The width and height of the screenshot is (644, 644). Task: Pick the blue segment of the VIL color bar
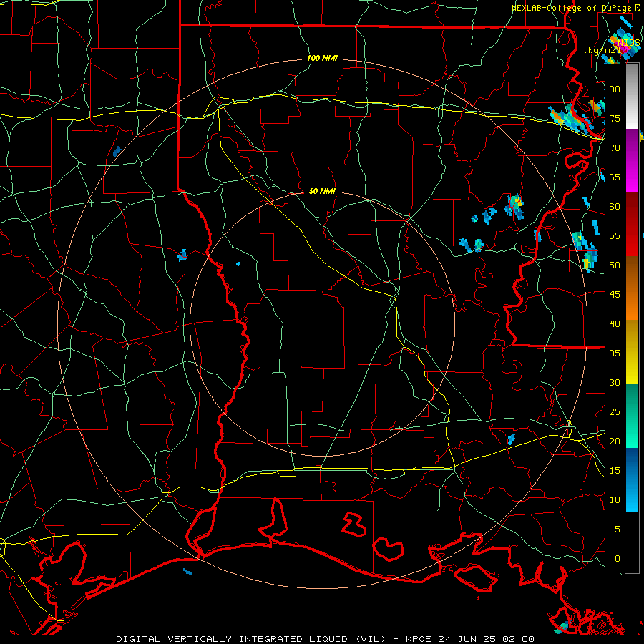pyautogui.click(x=632, y=479)
